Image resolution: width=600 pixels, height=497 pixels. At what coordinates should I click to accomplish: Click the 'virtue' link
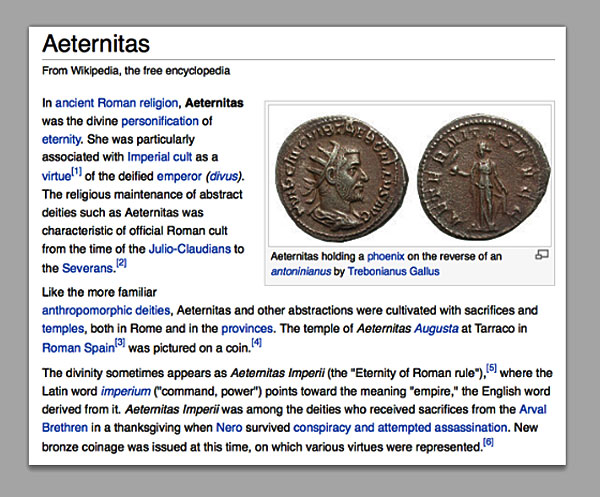click(x=56, y=176)
